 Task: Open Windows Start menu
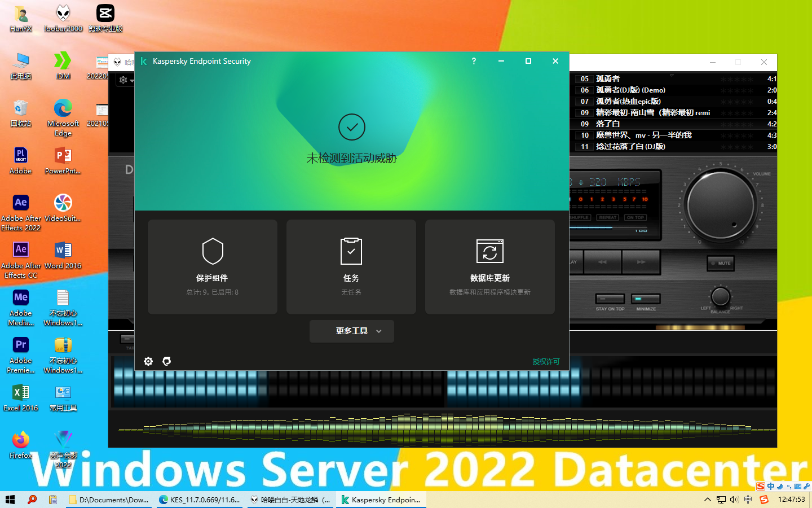(x=10, y=500)
